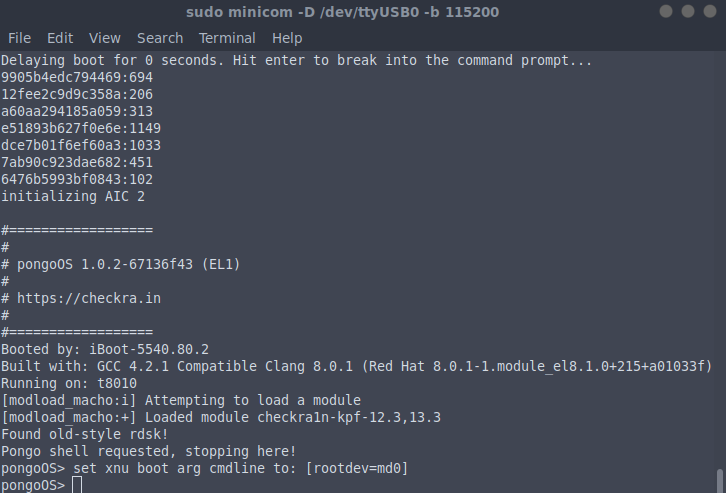Open the Edit menu
726x493 pixels.
click(60, 38)
